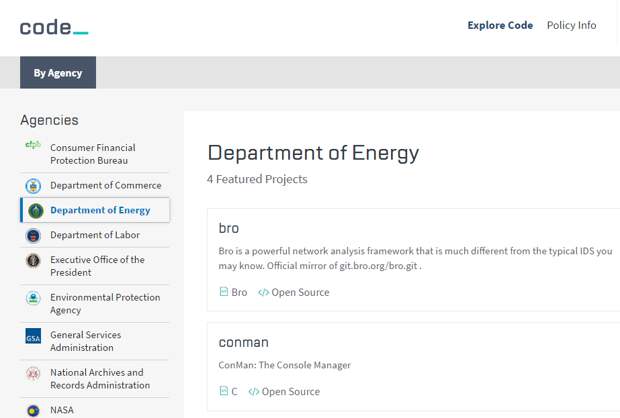Open the conman project title
This screenshot has height=418, width=620.
point(244,342)
